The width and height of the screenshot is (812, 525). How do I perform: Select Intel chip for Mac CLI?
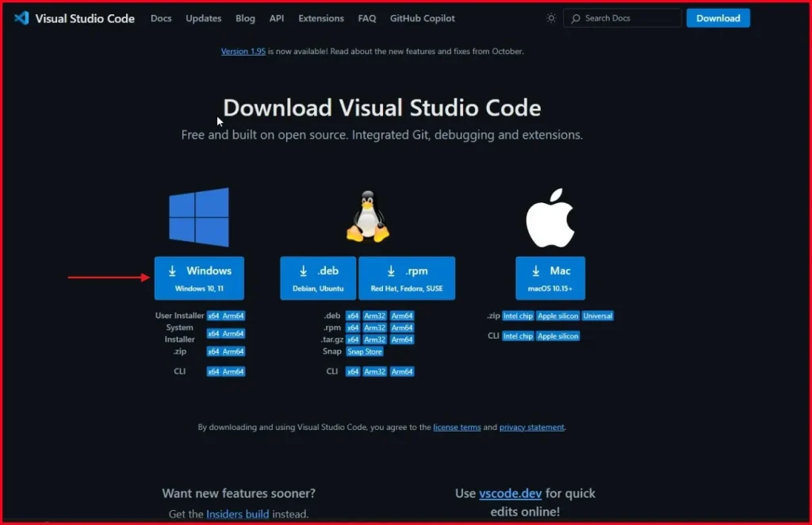[x=518, y=336]
